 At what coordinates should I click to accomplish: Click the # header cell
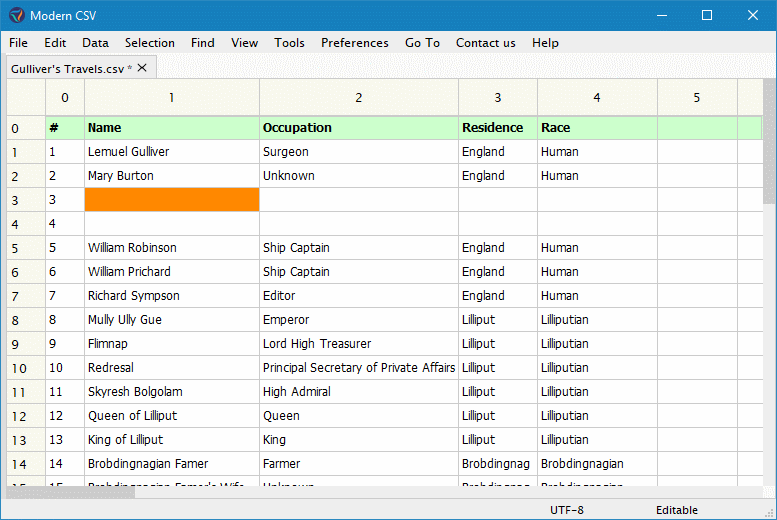tap(65, 128)
